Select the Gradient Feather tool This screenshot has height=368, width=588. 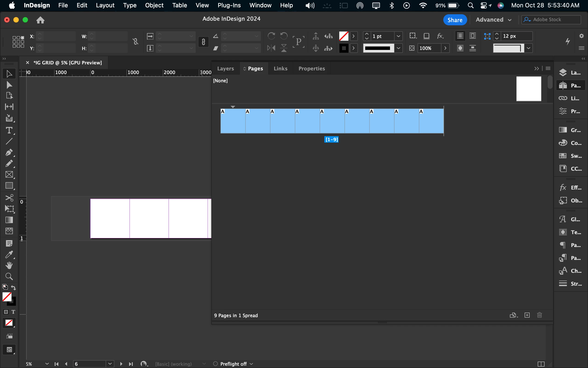(9, 231)
